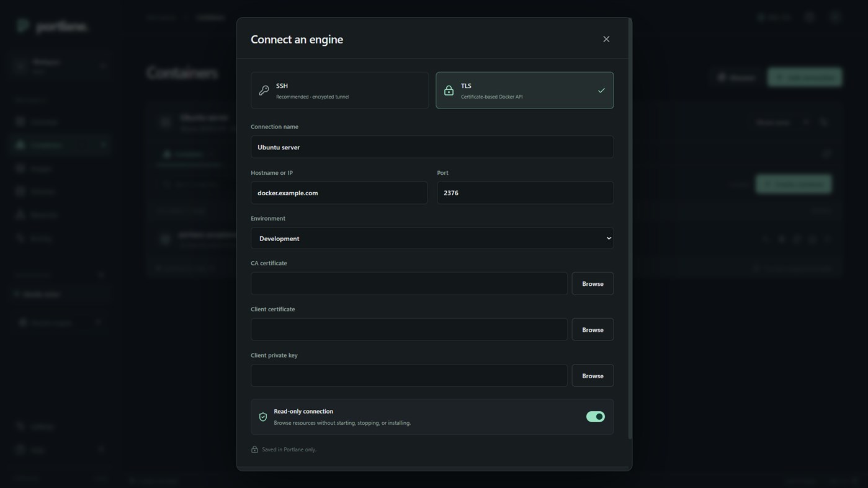Click the 'Connect an engine' dialog title

297,39
